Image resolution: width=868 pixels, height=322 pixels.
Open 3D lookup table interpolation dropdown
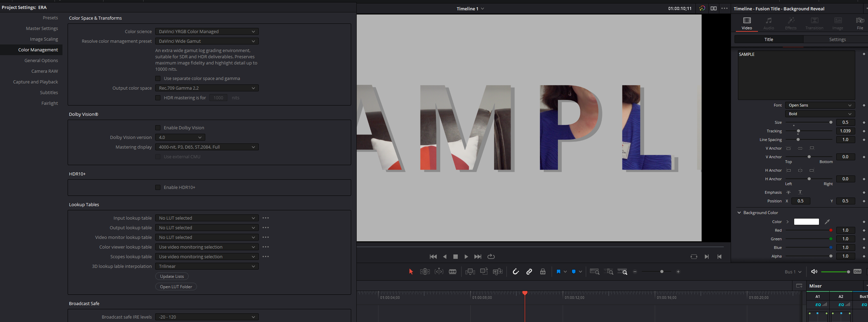coord(207,266)
